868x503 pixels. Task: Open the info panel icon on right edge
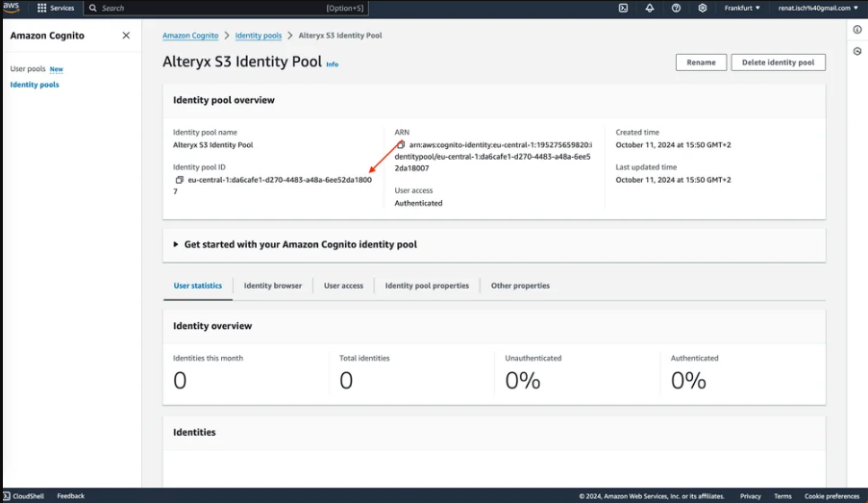(857, 30)
